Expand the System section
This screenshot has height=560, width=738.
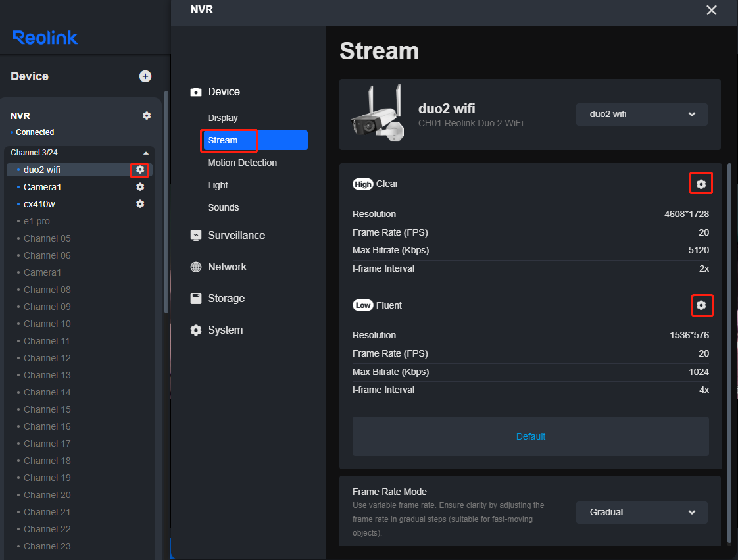[x=225, y=330]
